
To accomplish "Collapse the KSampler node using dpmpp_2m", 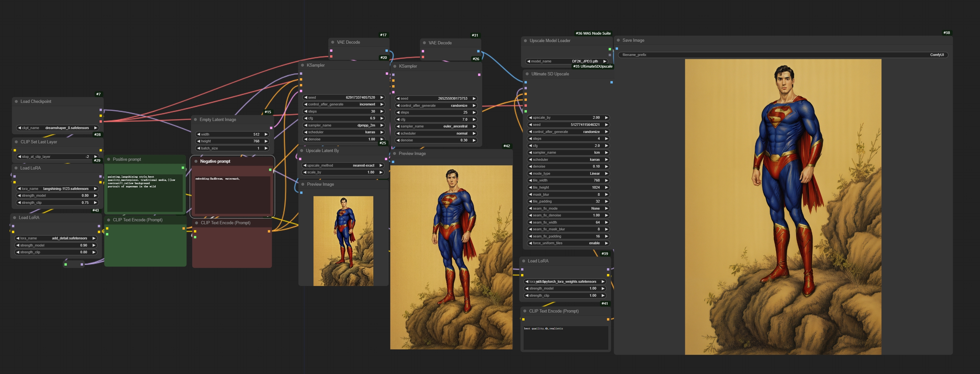I will coord(303,65).
